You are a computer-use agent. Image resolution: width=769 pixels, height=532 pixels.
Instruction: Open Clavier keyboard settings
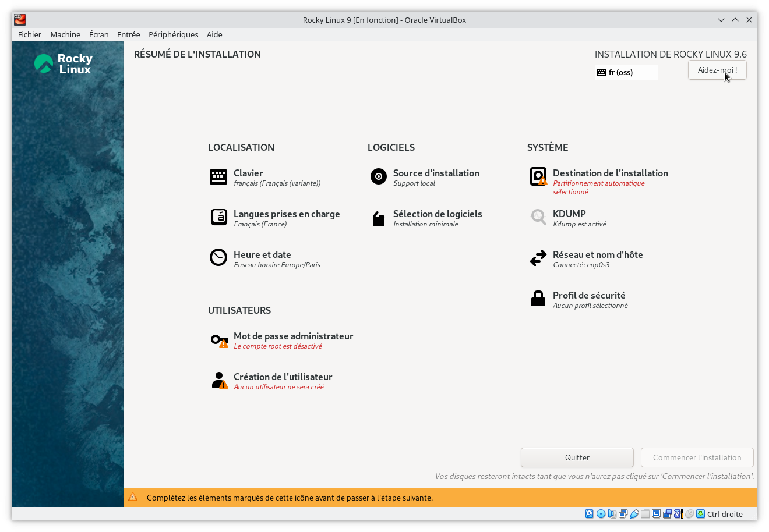tap(248, 173)
